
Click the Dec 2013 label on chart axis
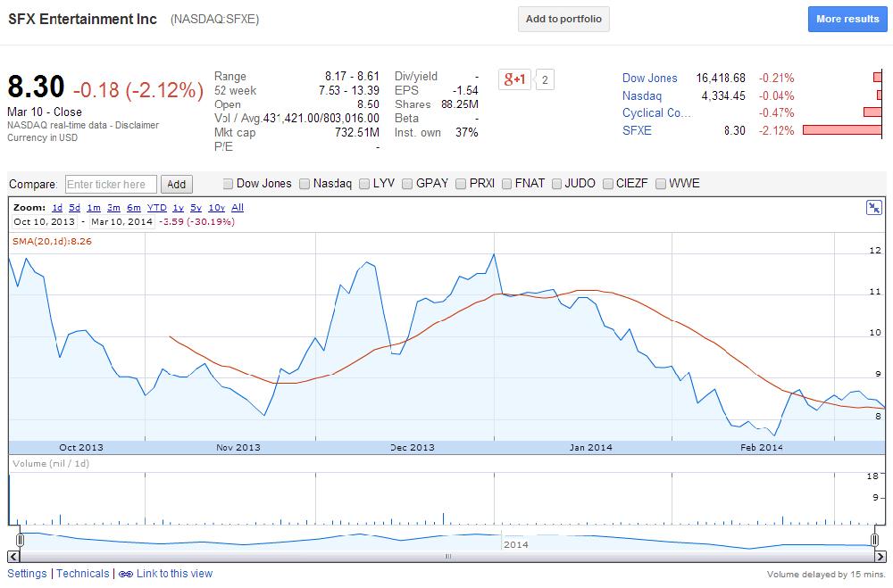pyautogui.click(x=413, y=447)
